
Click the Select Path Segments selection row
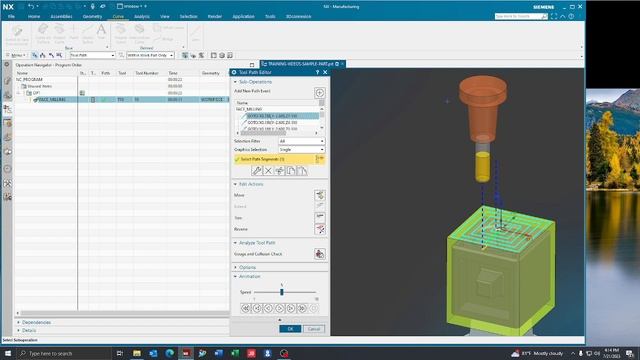(280, 159)
